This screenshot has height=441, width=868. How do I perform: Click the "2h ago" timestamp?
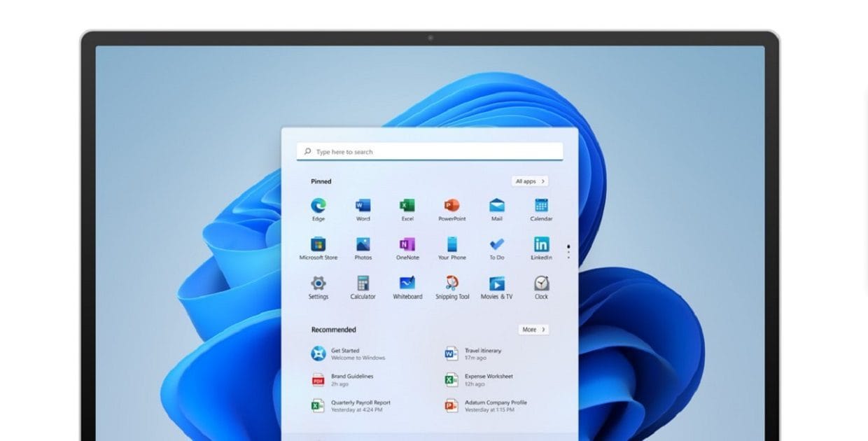pyautogui.click(x=340, y=384)
